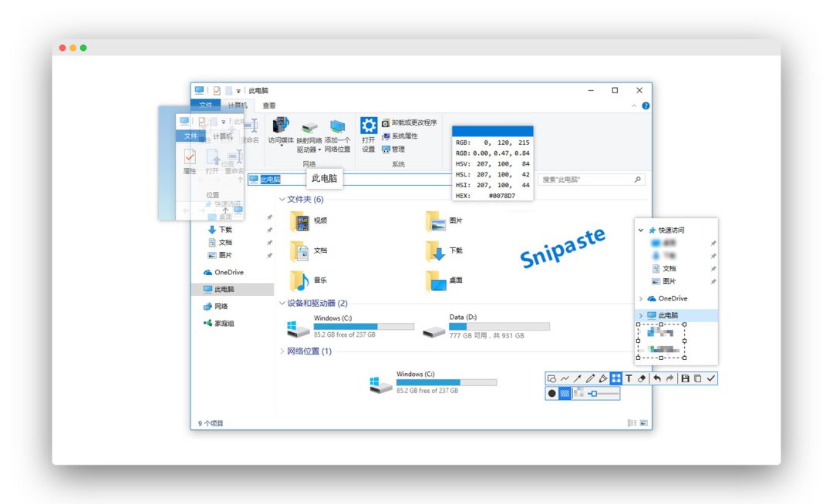Toggle the solid black fill circle
The image size is (833, 504).
551,392
